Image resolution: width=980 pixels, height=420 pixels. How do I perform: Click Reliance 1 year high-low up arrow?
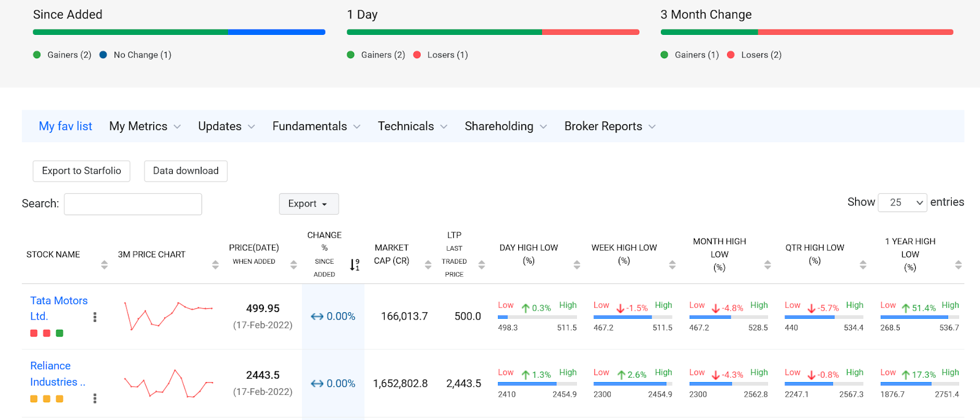[x=906, y=375]
